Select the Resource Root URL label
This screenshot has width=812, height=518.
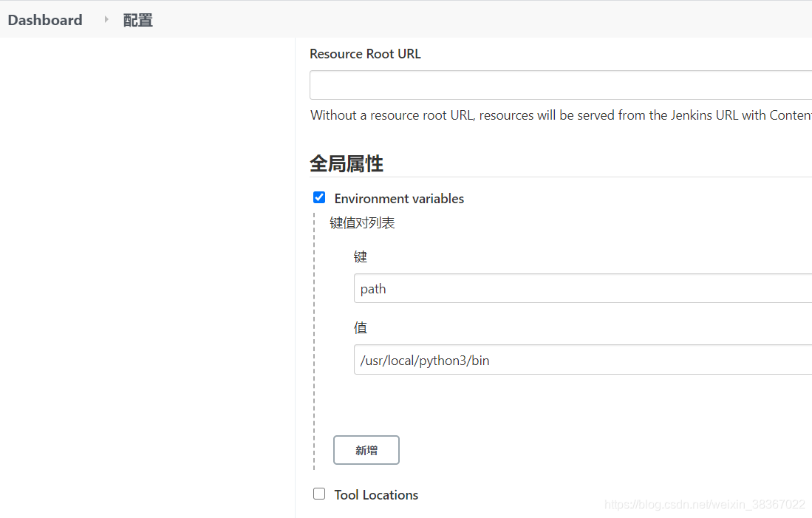coord(365,54)
